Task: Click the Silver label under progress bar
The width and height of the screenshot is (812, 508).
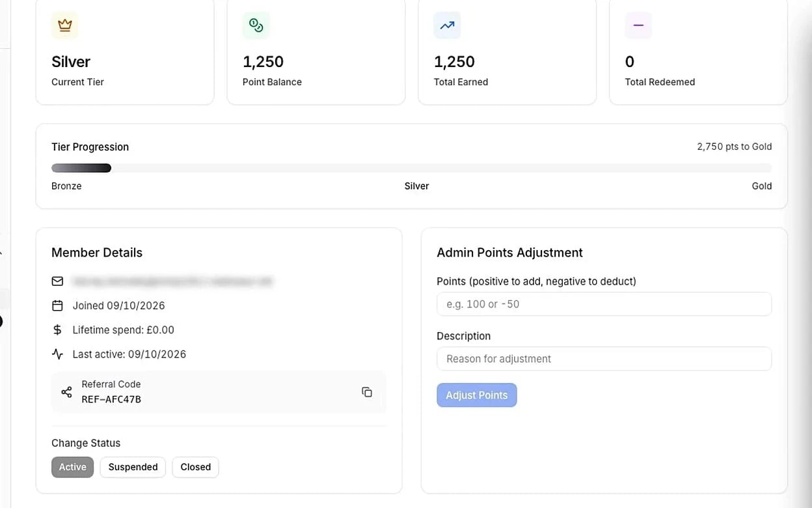Action: point(416,186)
